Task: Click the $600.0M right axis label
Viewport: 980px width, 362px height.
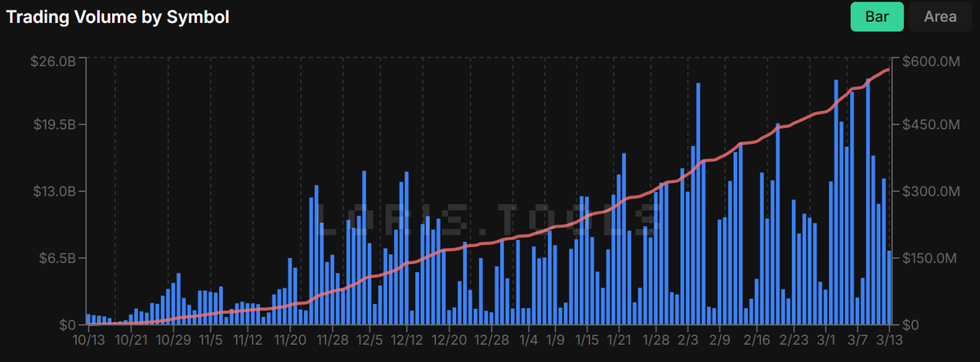Action: (929, 61)
